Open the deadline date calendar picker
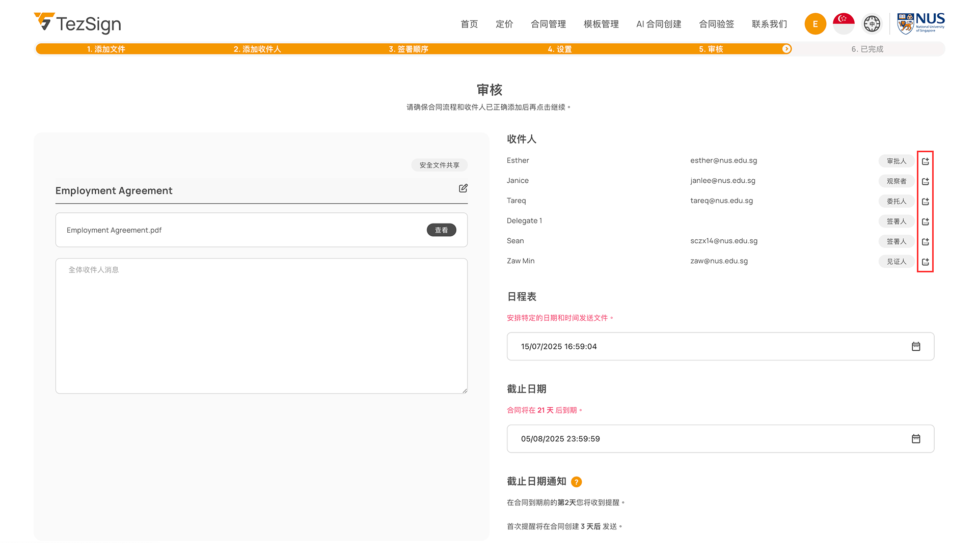Viewport: 978px width, 560px height. 915,439
